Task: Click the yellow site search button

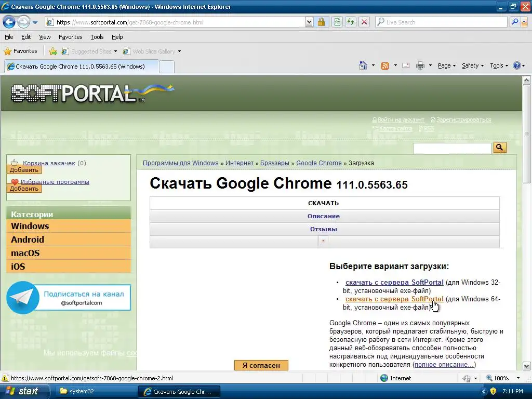Action: pos(500,148)
